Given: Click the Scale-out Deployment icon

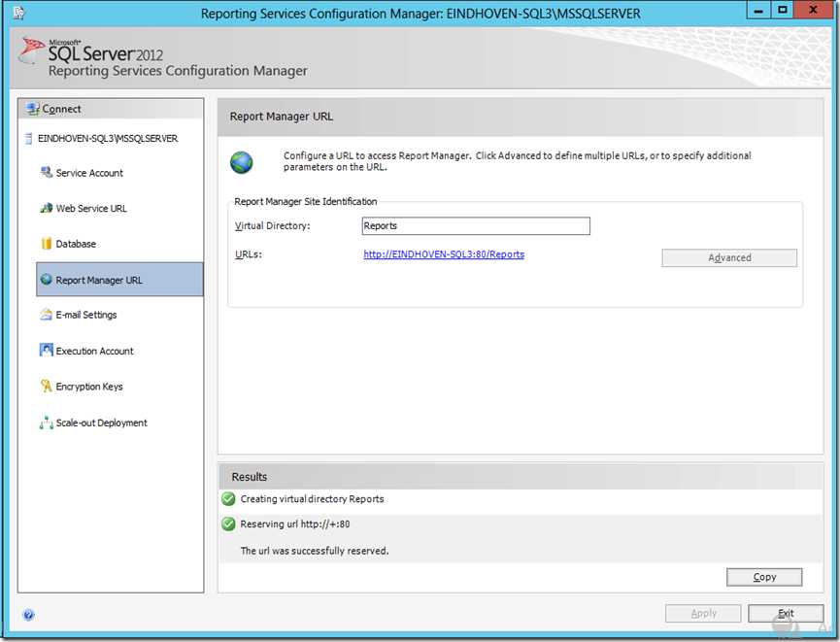Looking at the screenshot, I should (46, 422).
